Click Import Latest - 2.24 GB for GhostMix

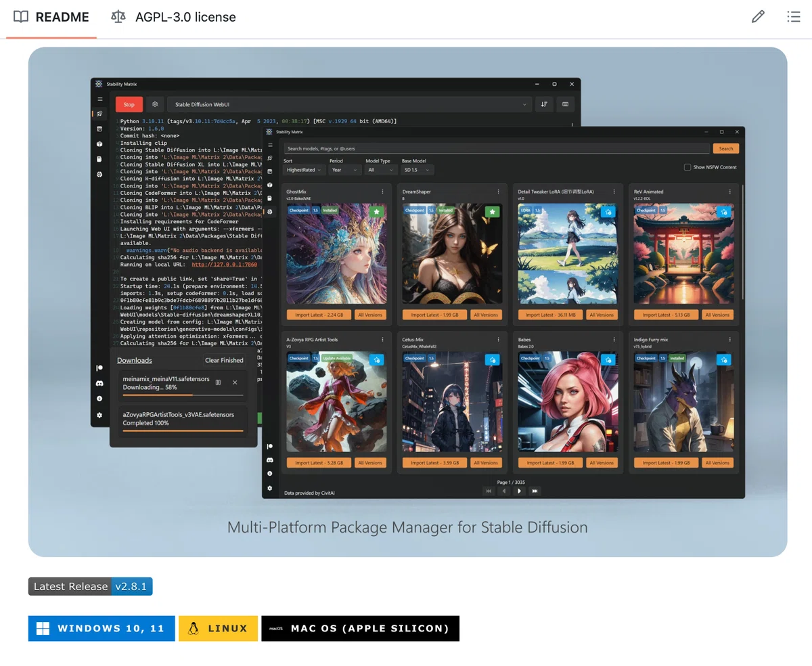[x=319, y=315]
